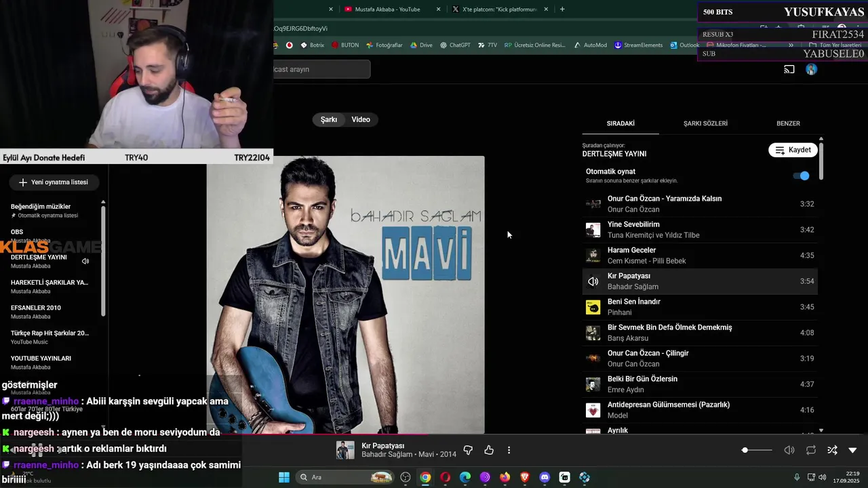Screen dimensions: 868x488
Task: Open the BUTON bookmark
Action: [345, 45]
